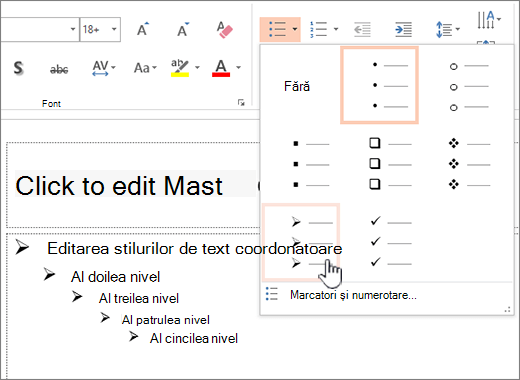This screenshot has height=380, width=520.
Task: Choose filled round bullets style
Action: (x=379, y=85)
